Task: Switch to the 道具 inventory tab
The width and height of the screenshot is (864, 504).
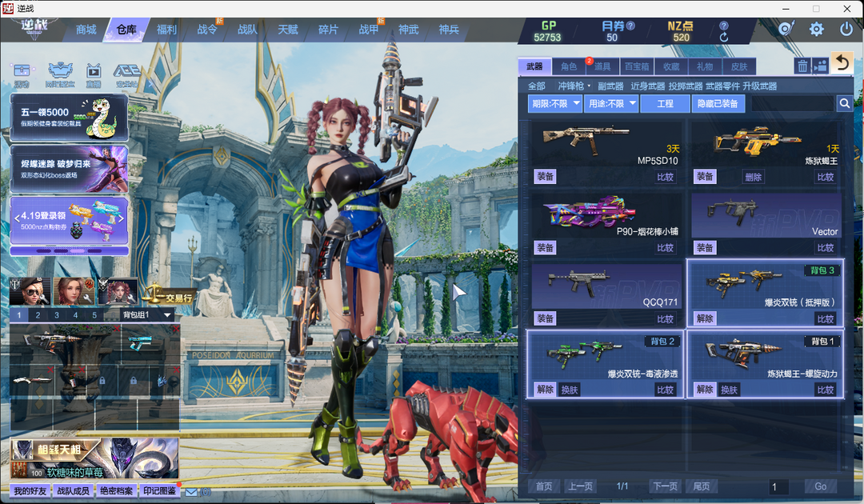Action: point(602,66)
